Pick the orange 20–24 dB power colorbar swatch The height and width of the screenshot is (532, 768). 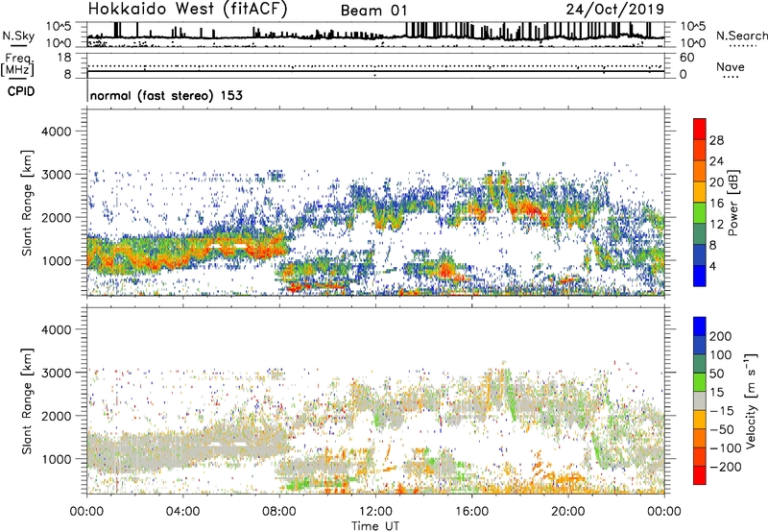coord(700,171)
